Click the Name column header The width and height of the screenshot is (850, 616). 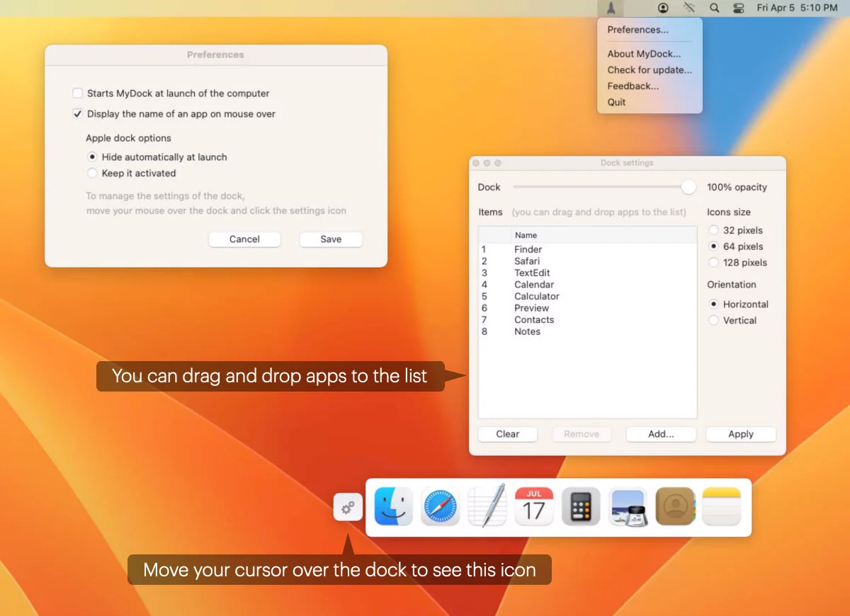(x=603, y=235)
